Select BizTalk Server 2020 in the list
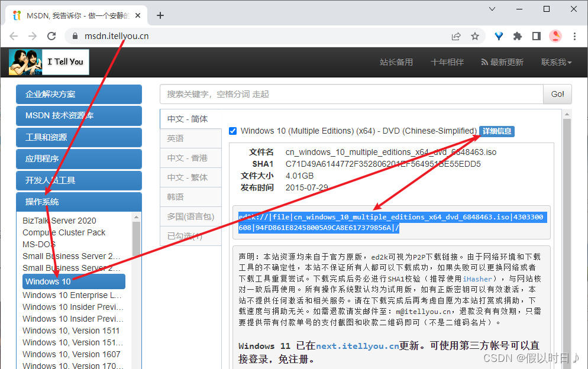 click(x=59, y=221)
